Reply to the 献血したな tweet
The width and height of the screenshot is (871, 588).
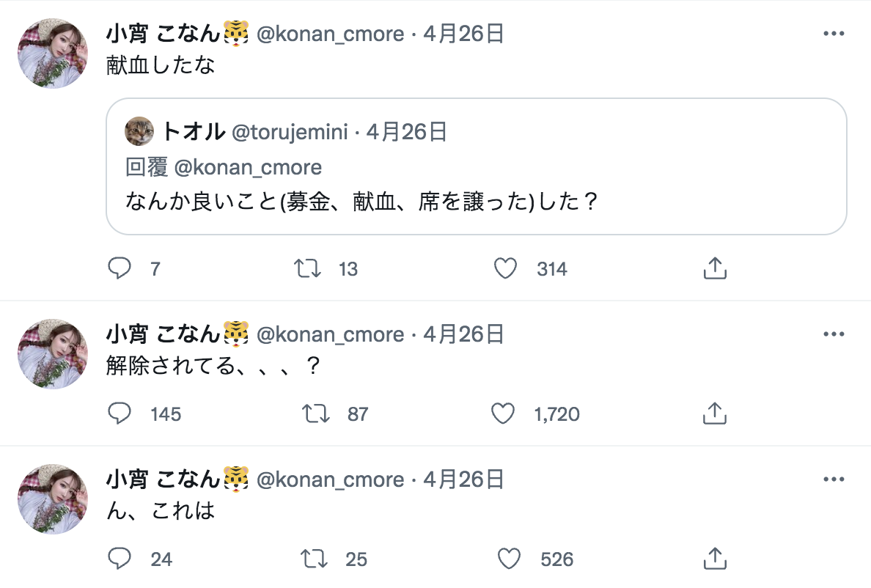(119, 269)
